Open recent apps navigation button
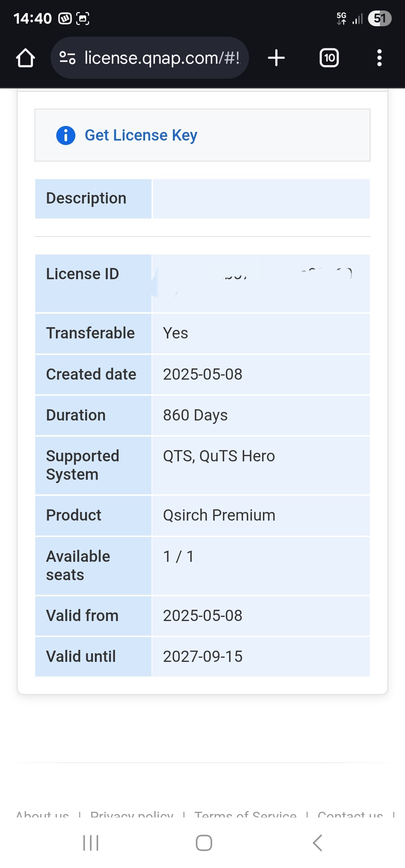Screen dimensions: 405x868 pyautogui.click(x=91, y=843)
